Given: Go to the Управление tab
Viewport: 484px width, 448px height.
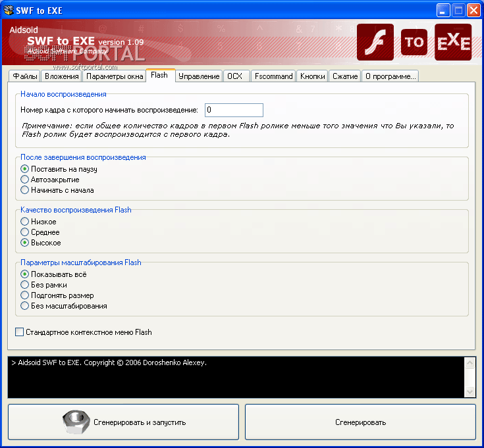Looking at the screenshot, I should click(x=199, y=76).
